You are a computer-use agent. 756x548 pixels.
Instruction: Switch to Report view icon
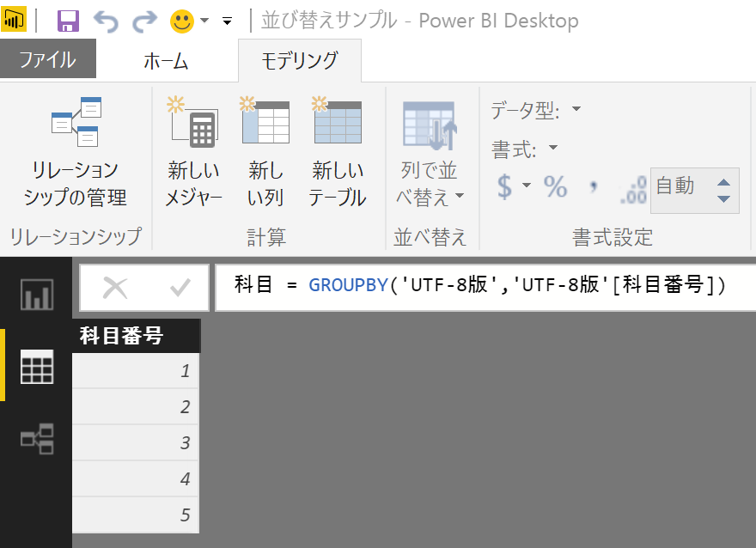[x=37, y=294]
